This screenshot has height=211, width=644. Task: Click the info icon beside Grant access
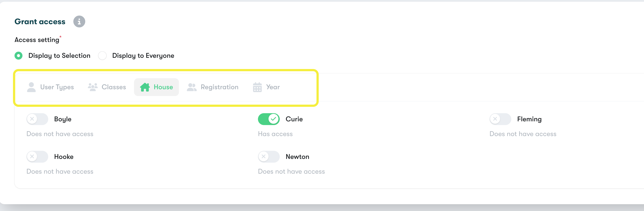(79, 22)
